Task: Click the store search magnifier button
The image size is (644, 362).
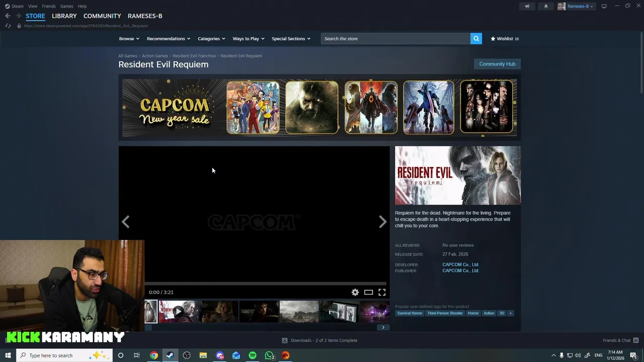Action: pos(476,39)
